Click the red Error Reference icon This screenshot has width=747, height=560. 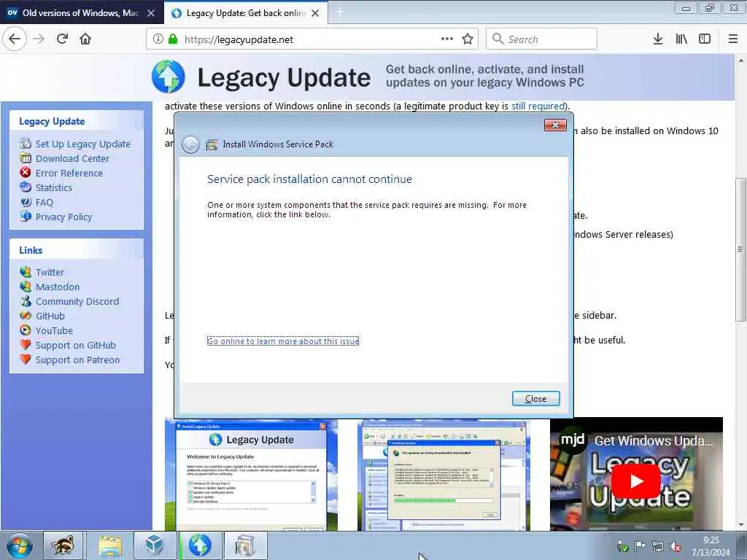click(26, 172)
